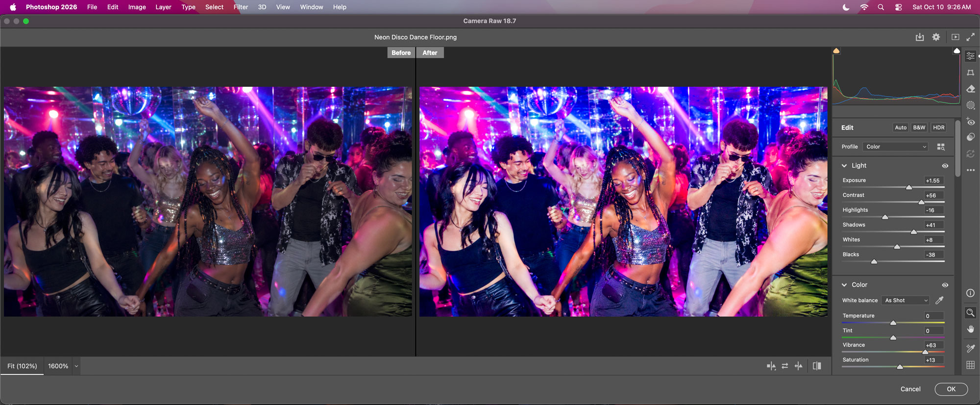The width and height of the screenshot is (980, 405).
Task: Toggle the grid overlay icon
Action: point(970,365)
